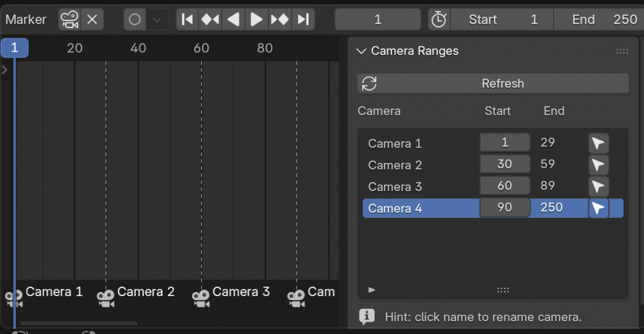Click the Camera 2 timeline marker

[106, 297]
